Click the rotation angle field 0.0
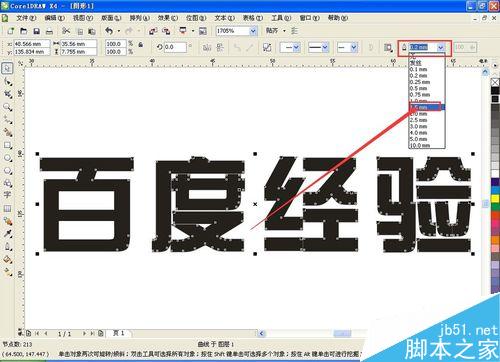 tap(175, 47)
